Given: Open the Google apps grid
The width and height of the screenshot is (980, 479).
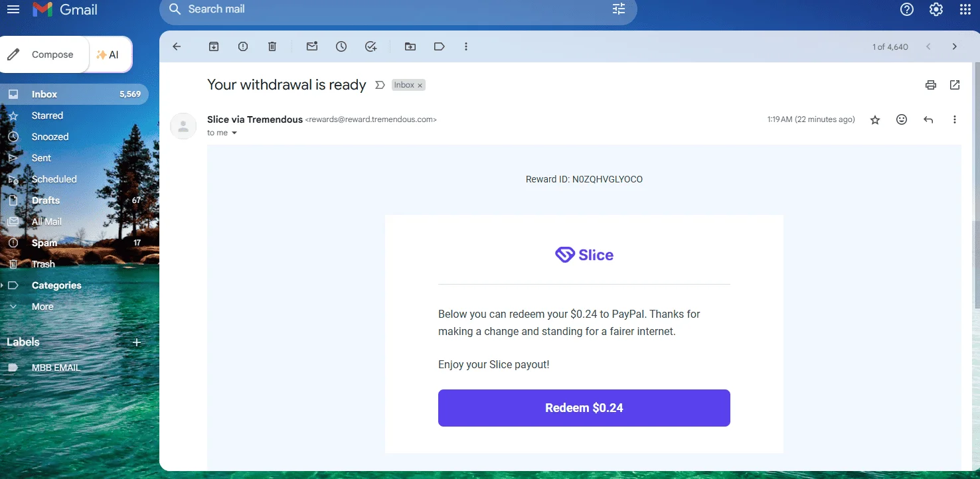Looking at the screenshot, I should (x=966, y=9).
